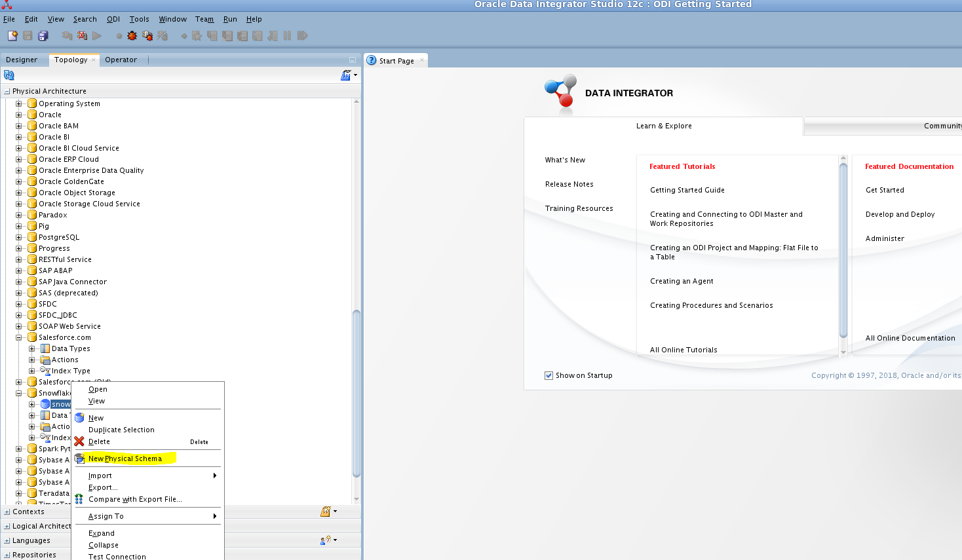Click the Save toolbar icon
Viewport: 962px width, 560px height.
click(28, 36)
